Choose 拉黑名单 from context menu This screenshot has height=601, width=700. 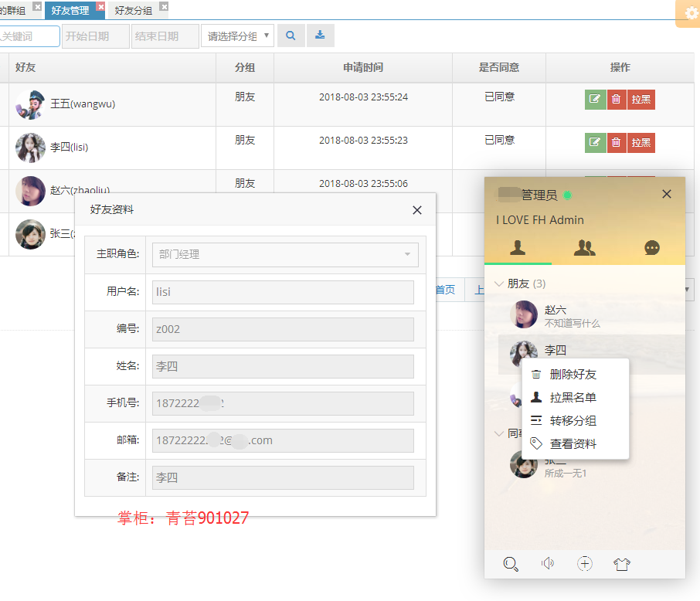(575, 397)
